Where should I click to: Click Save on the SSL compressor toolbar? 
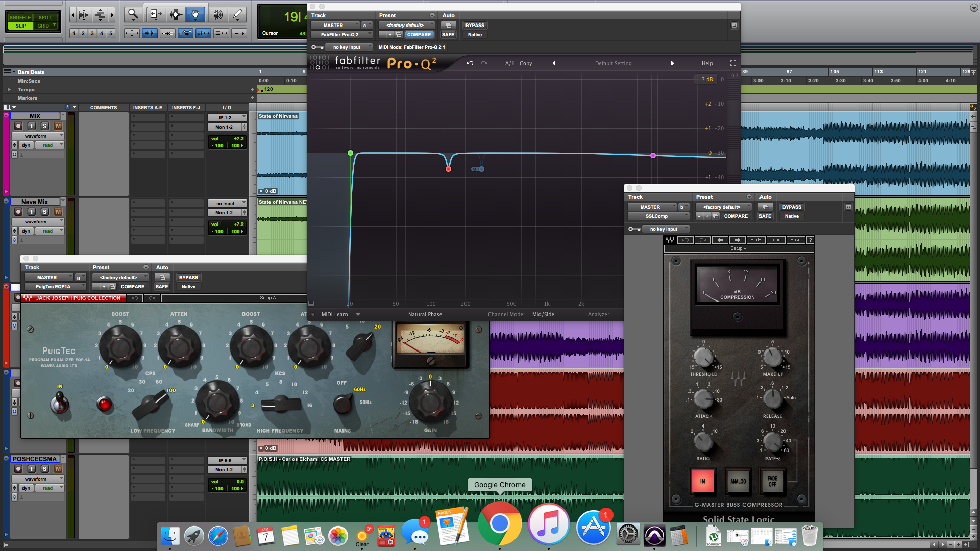[x=795, y=240]
